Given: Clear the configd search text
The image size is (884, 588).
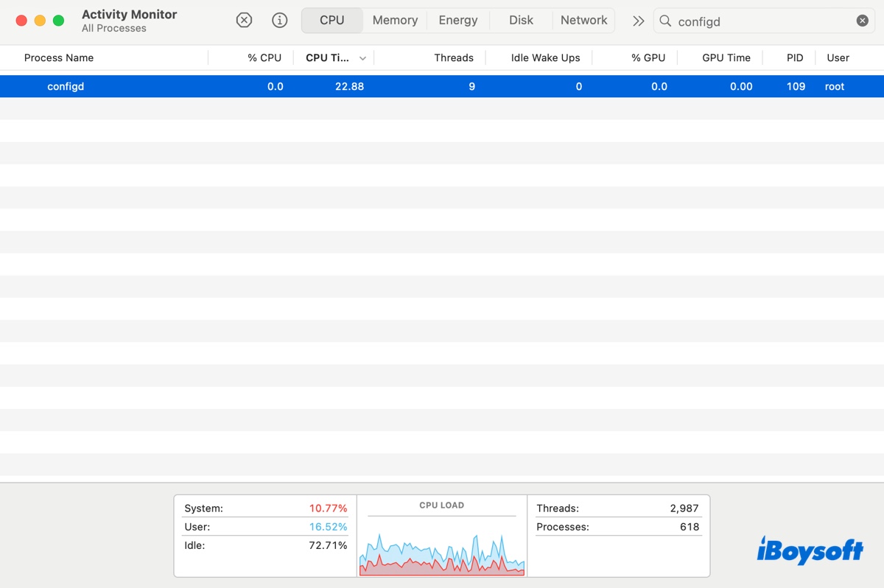Looking at the screenshot, I should [863, 21].
